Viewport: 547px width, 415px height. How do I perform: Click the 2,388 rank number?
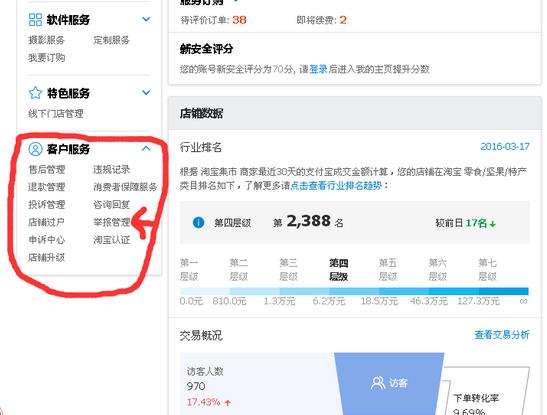308,221
